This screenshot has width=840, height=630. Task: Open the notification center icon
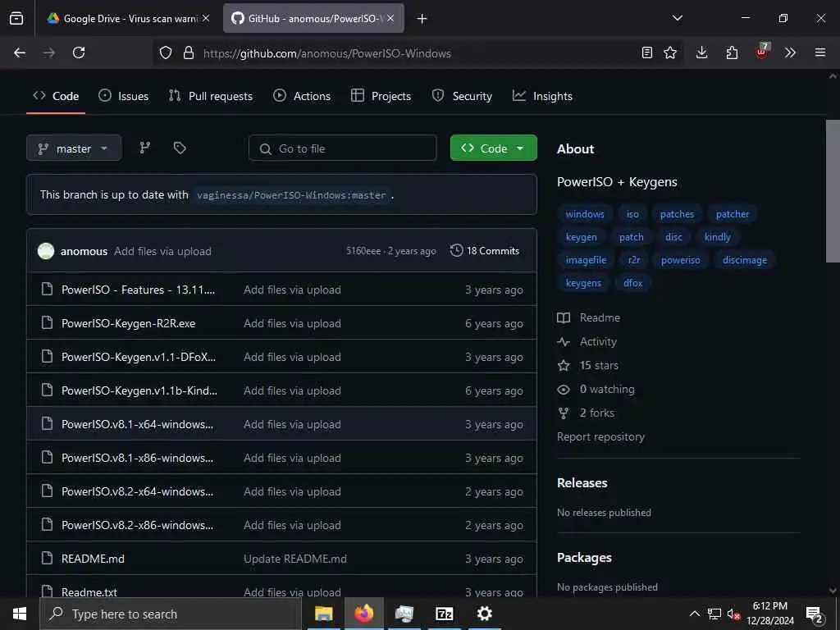pos(815,614)
